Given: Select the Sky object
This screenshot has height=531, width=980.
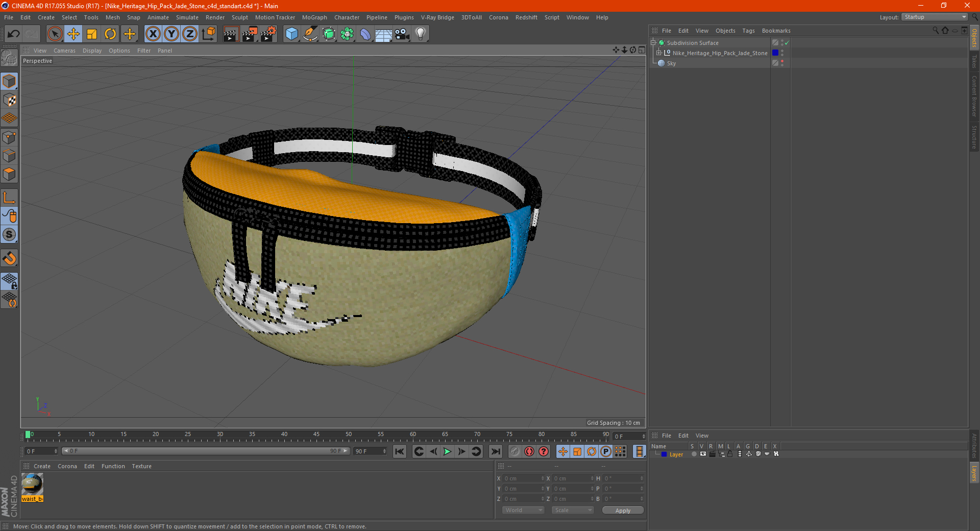Looking at the screenshot, I should (671, 63).
